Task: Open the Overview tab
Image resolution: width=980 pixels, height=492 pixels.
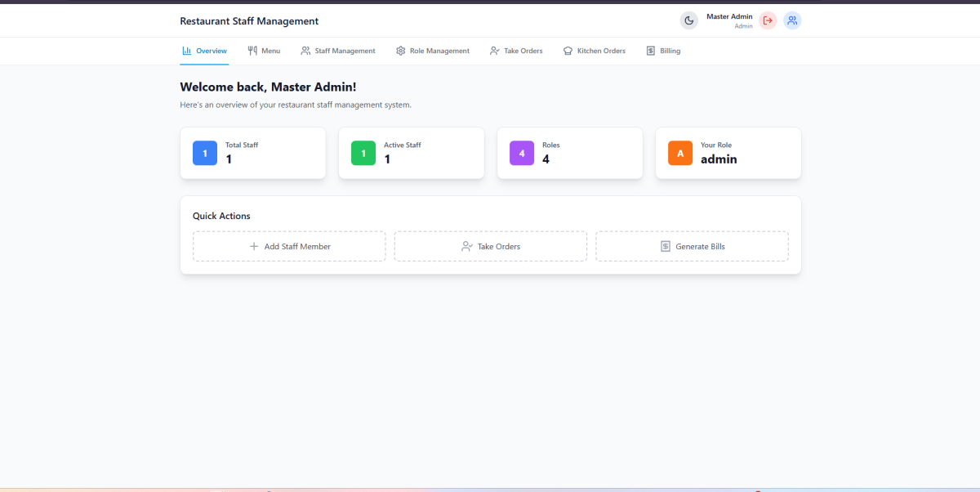Action: 204,51
